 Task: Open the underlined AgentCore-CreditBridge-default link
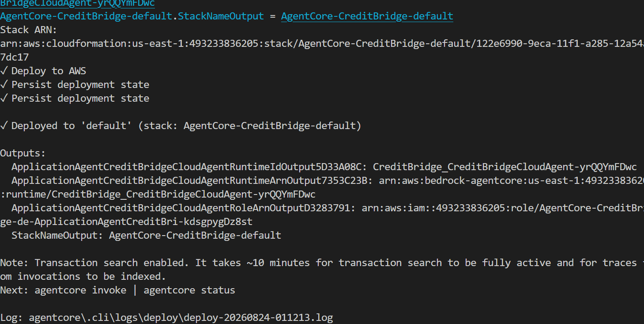tap(367, 16)
